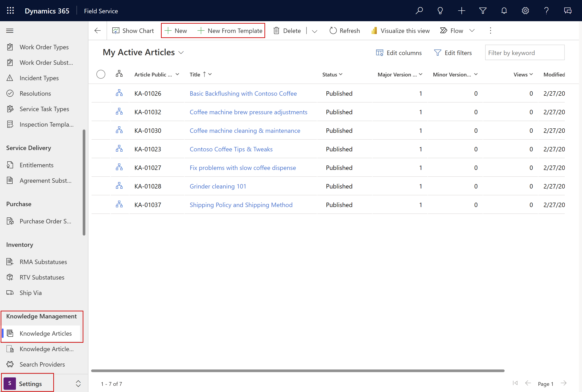
Task: Click the New knowledge article button
Action: click(176, 30)
